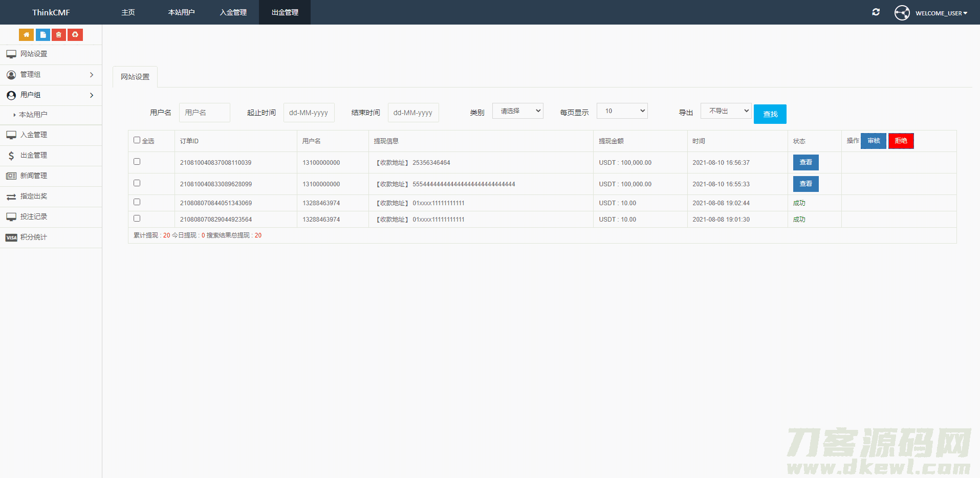Open the 每页显示 dropdown showing 10
The width and height of the screenshot is (980, 478).
click(622, 111)
